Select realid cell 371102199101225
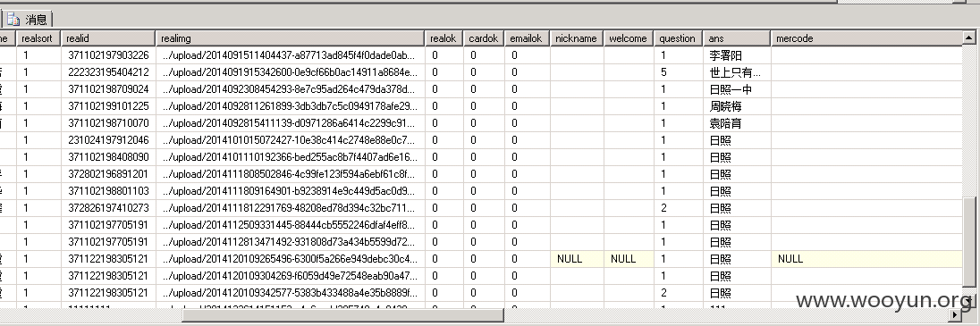The height and width of the screenshot is (326, 980). pyautogui.click(x=108, y=106)
